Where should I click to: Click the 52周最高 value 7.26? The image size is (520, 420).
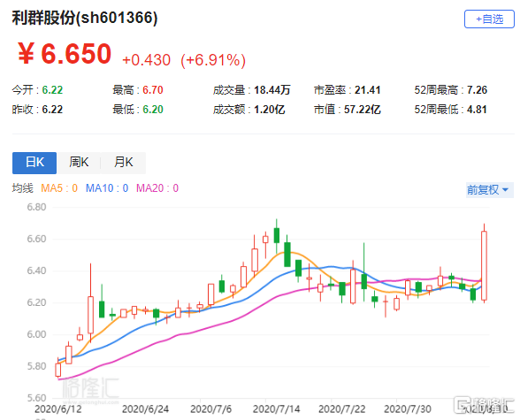[x=478, y=90]
